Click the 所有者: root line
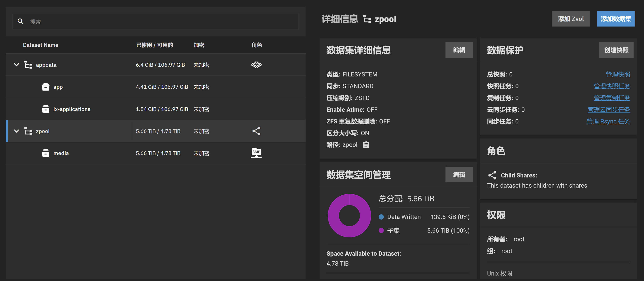 [x=506, y=239]
